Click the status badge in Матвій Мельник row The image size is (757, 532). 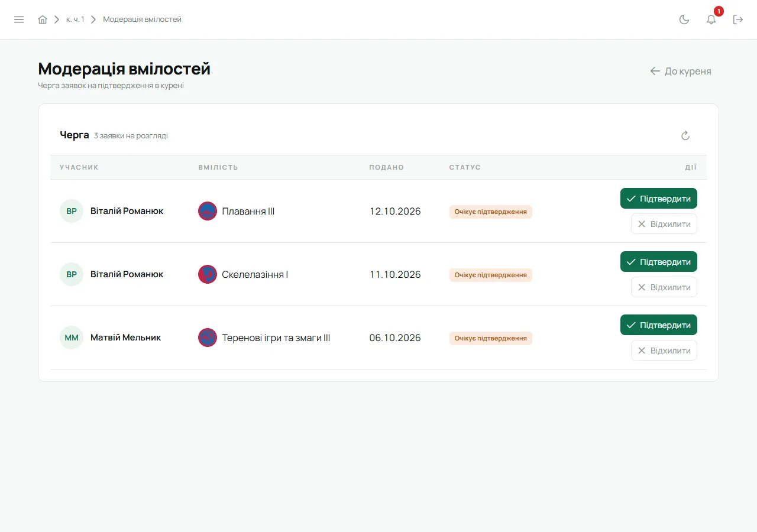click(491, 338)
